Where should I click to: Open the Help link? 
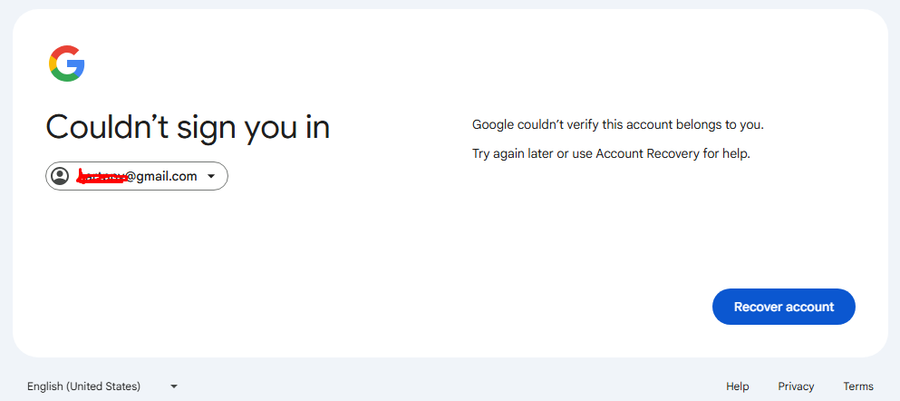click(737, 386)
